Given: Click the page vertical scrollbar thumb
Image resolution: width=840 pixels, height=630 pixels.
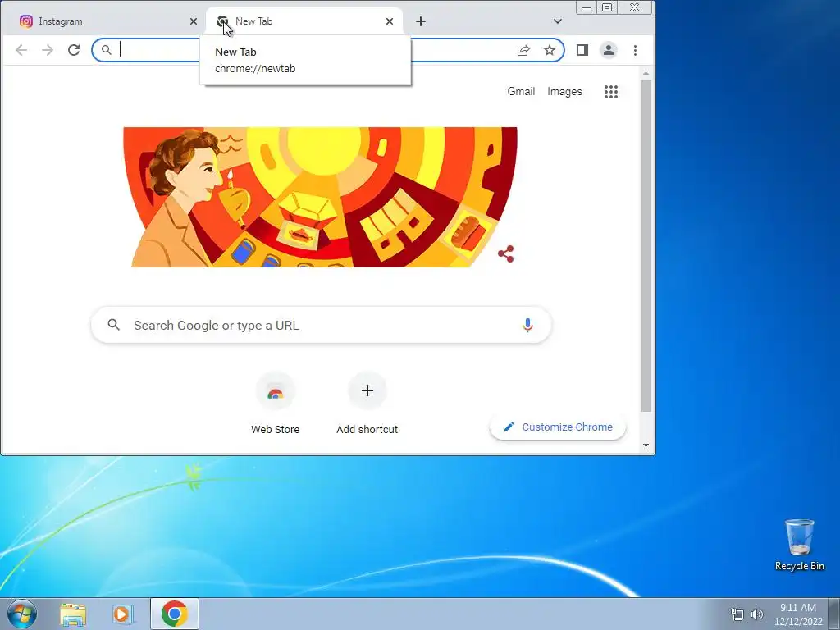Looking at the screenshot, I should [x=646, y=246].
